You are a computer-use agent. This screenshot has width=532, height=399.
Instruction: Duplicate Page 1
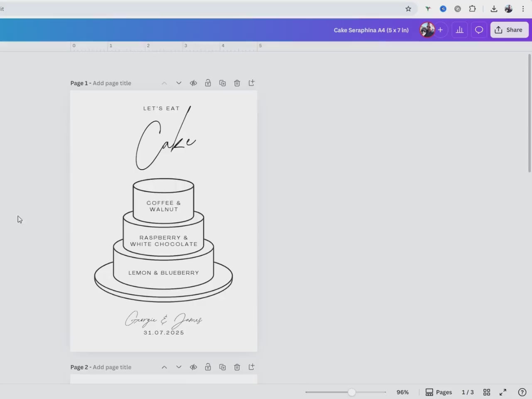click(x=222, y=83)
